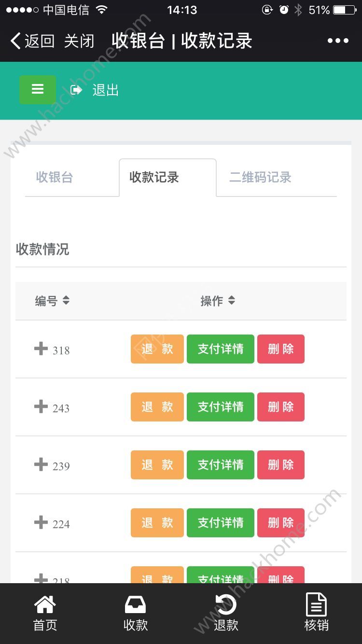This screenshot has width=362, height=644.
Task: Click 退款 button for record 318
Action: pyautogui.click(x=157, y=349)
